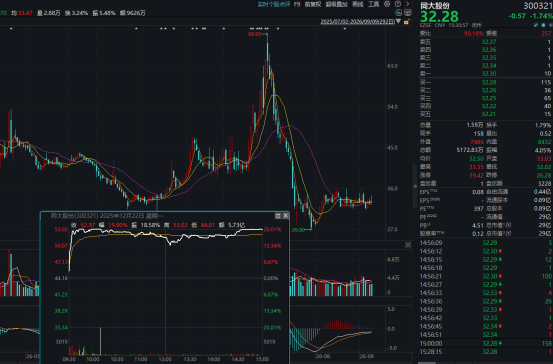Click the popup title 同大股份(300321) 2025年12月22日
This screenshot has height=364, width=553.
(x=97, y=216)
